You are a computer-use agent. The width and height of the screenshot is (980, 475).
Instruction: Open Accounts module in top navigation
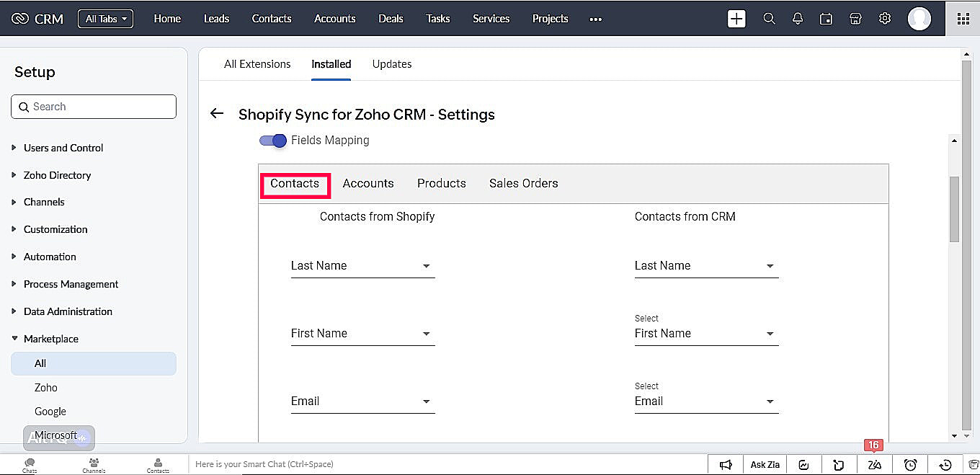coord(335,19)
